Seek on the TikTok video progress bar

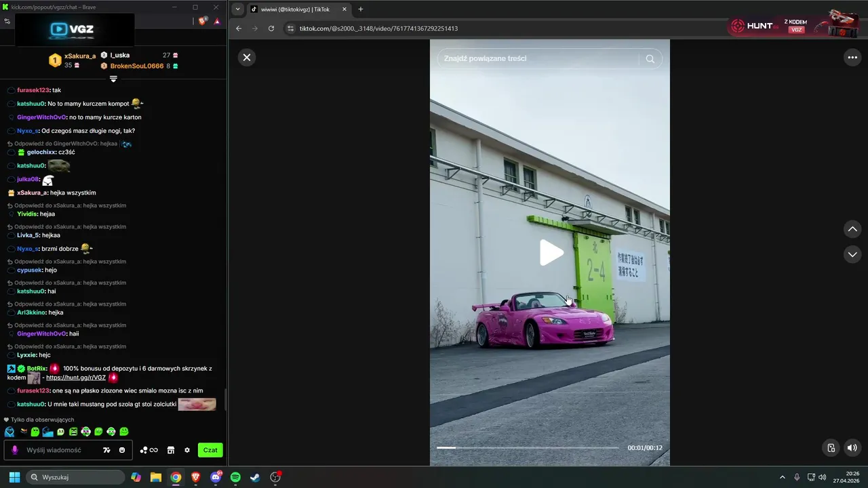(x=528, y=447)
